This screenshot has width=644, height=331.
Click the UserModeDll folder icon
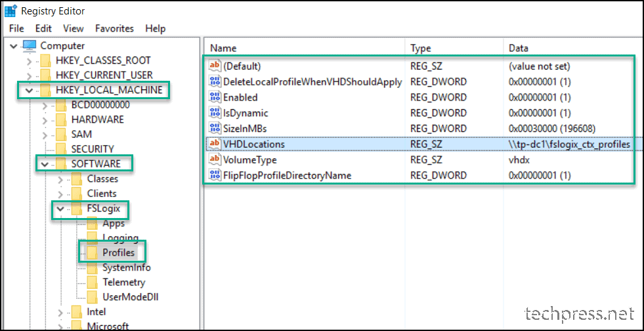[93, 298]
